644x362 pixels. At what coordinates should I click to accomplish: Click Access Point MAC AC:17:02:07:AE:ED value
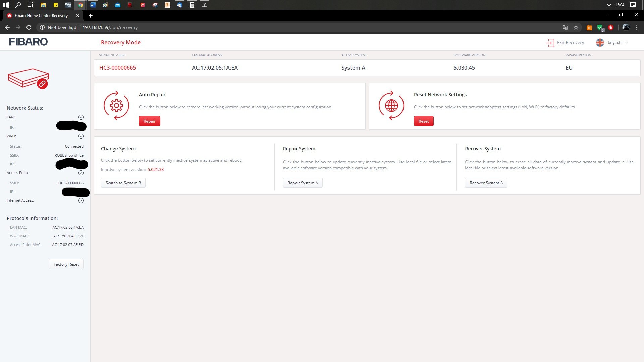coord(68,245)
